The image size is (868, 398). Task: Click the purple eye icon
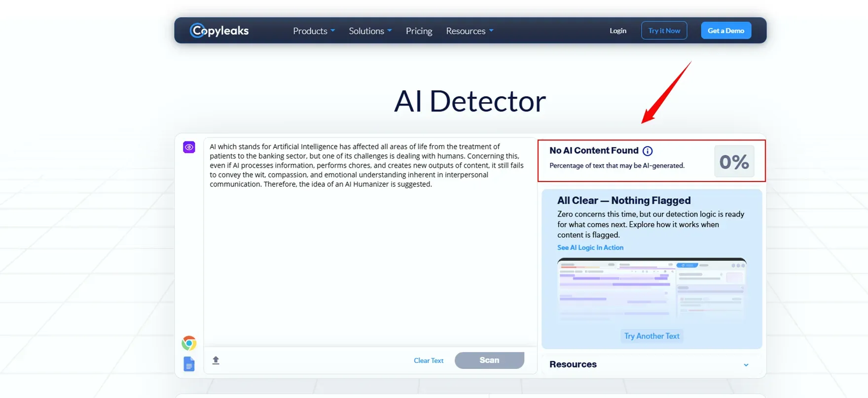189,147
